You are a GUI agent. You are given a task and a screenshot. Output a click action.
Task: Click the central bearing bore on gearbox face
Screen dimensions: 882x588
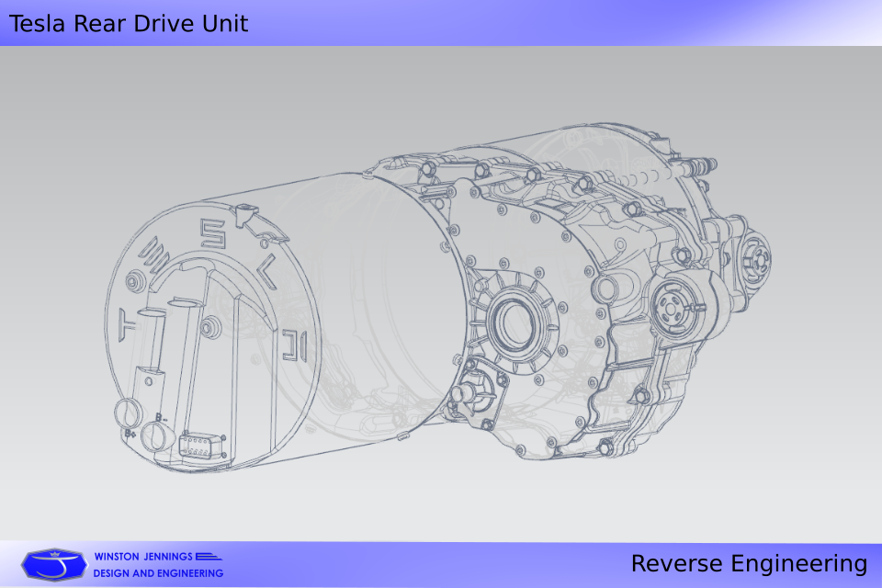coord(517,326)
